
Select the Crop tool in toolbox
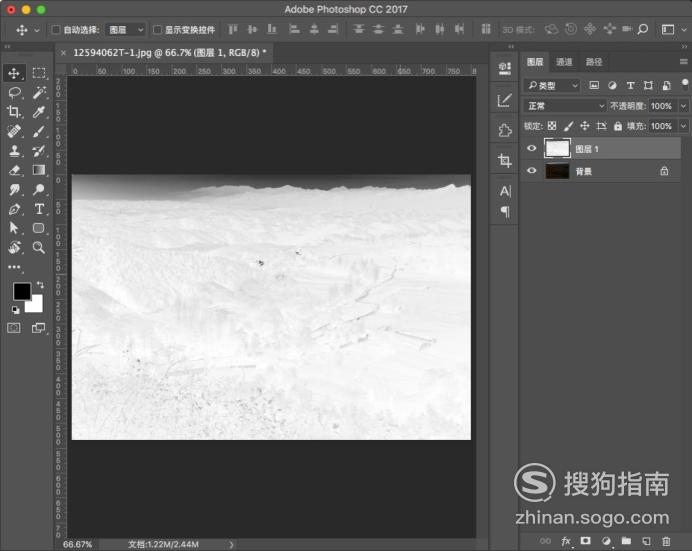14,112
